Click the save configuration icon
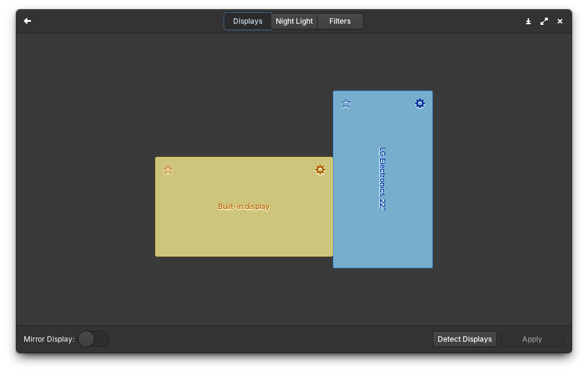The height and width of the screenshot is (377, 588). pos(528,21)
